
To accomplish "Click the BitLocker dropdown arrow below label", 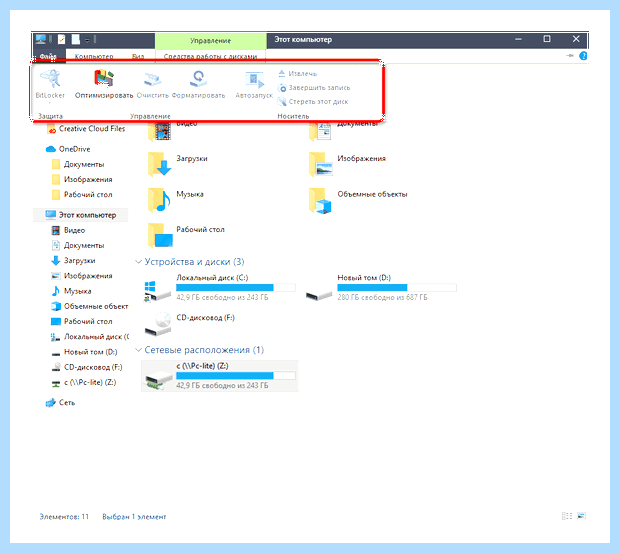I will [x=50, y=103].
